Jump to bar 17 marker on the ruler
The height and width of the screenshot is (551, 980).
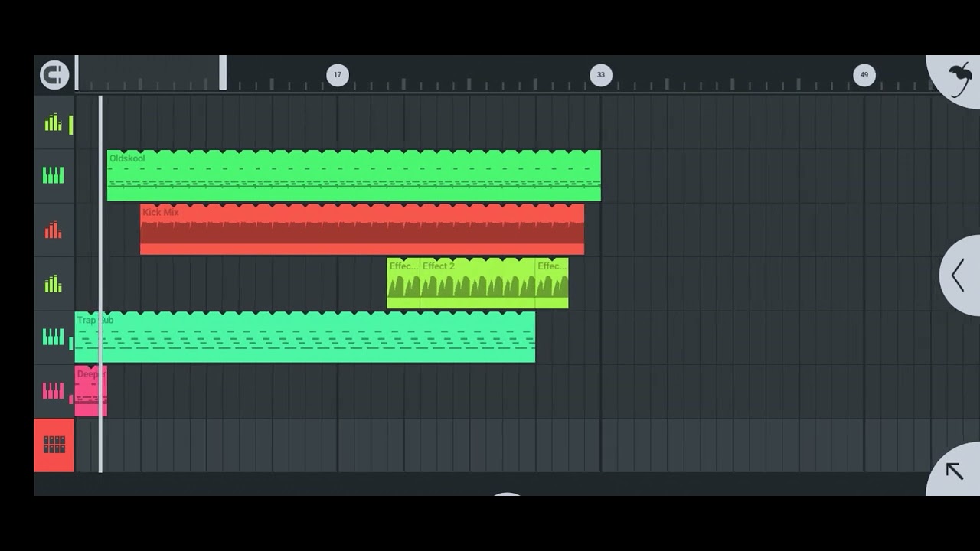point(338,75)
